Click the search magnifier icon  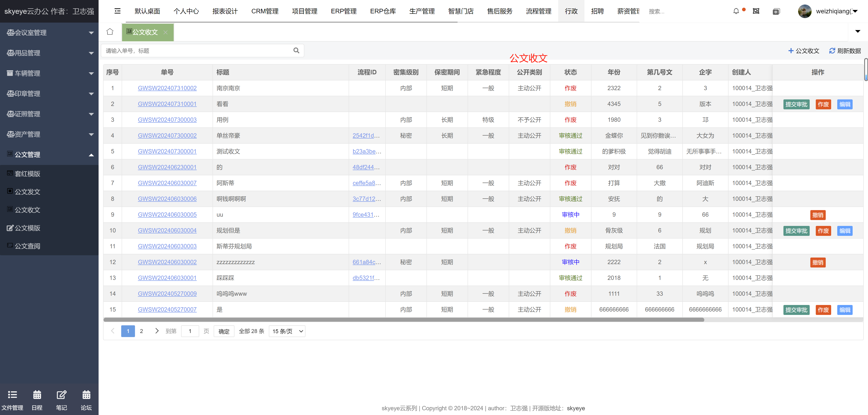[x=296, y=50]
